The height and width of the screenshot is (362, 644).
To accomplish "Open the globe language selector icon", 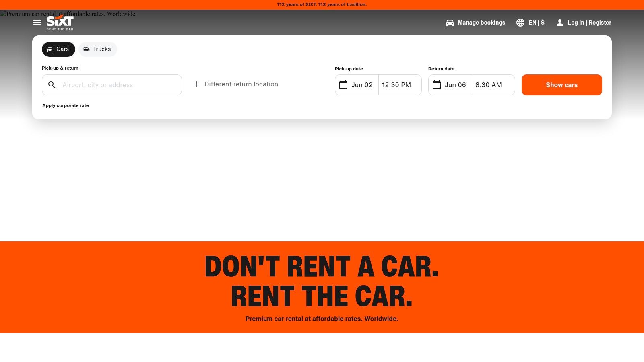I will (520, 23).
